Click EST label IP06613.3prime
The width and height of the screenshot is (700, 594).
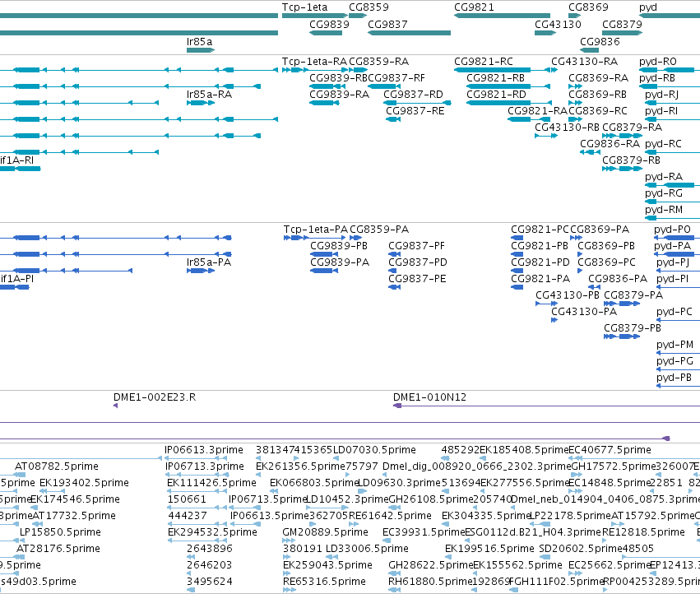(204, 450)
